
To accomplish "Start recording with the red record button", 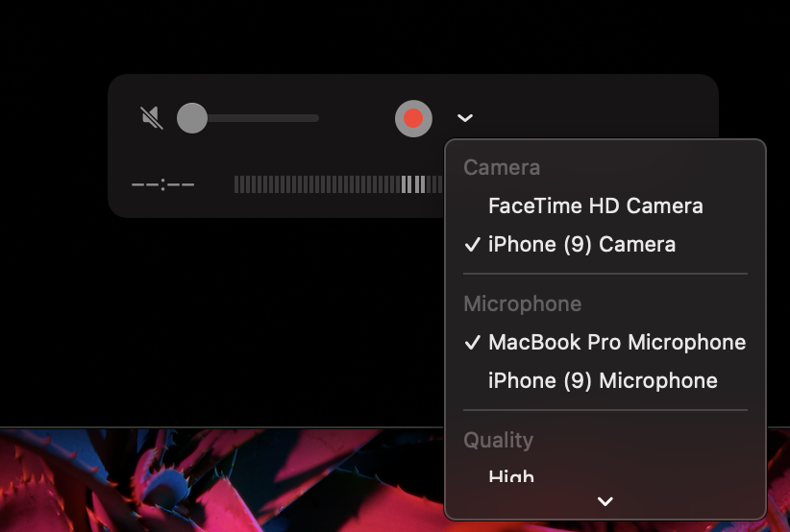I will pos(413,118).
